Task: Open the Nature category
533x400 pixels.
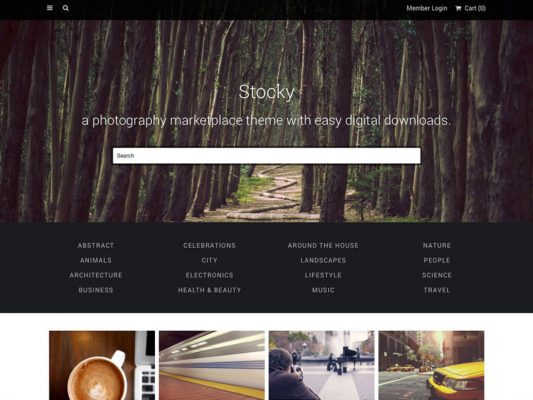Action: [x=437, y=245]
